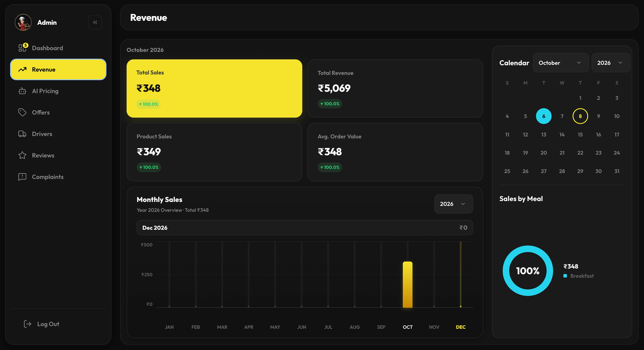This screenshot has height=350, width=644.
Task: Click the Log Out exit icon
Action: tap(28, 324)
